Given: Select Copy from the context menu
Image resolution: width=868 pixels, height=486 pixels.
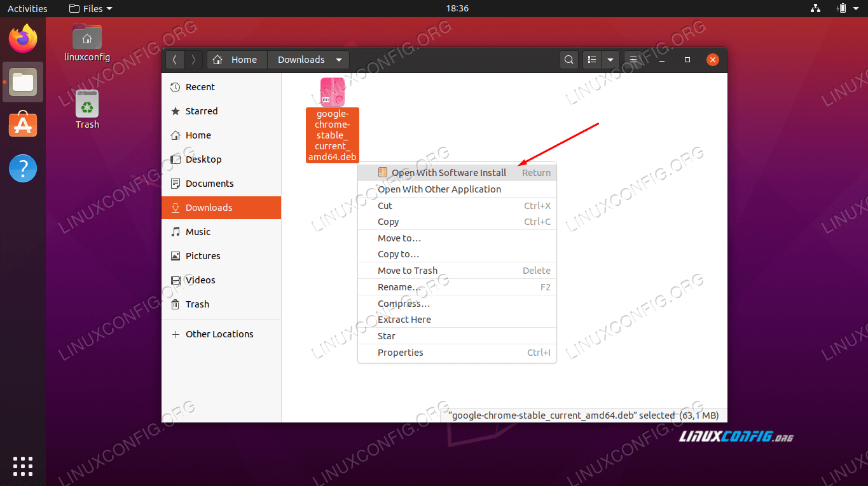Looking at the screenshot, I should pos(457,222).
